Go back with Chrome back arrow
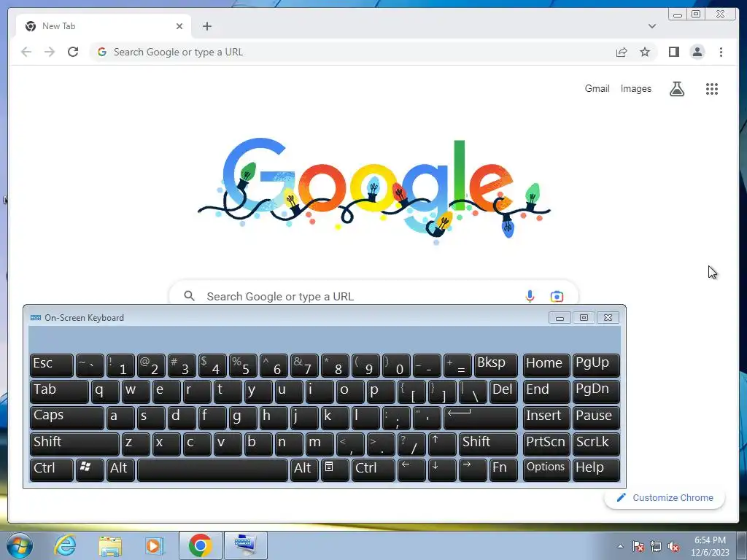The image size is (747, 560). pyautogui.click(x=26, y=52)
